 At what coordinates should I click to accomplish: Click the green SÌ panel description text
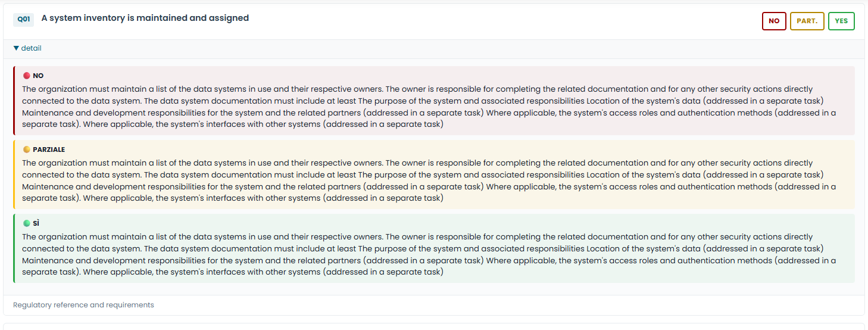429,254
